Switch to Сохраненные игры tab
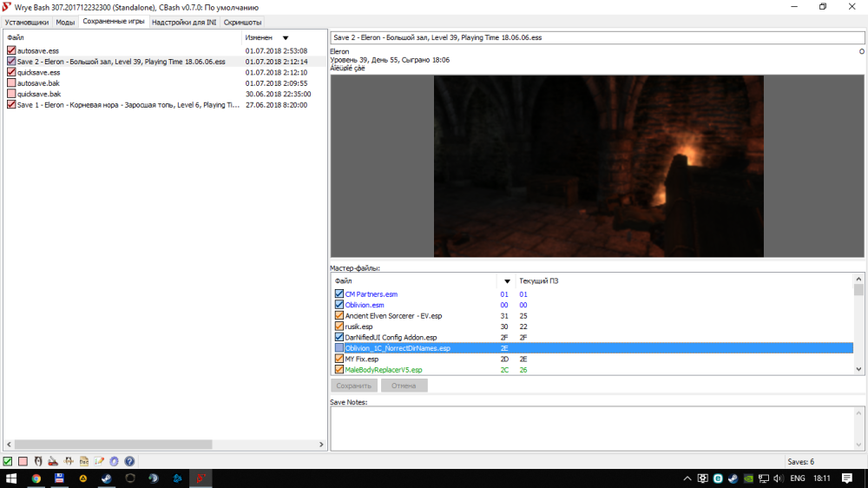The image size is (868, 488). 114,21
